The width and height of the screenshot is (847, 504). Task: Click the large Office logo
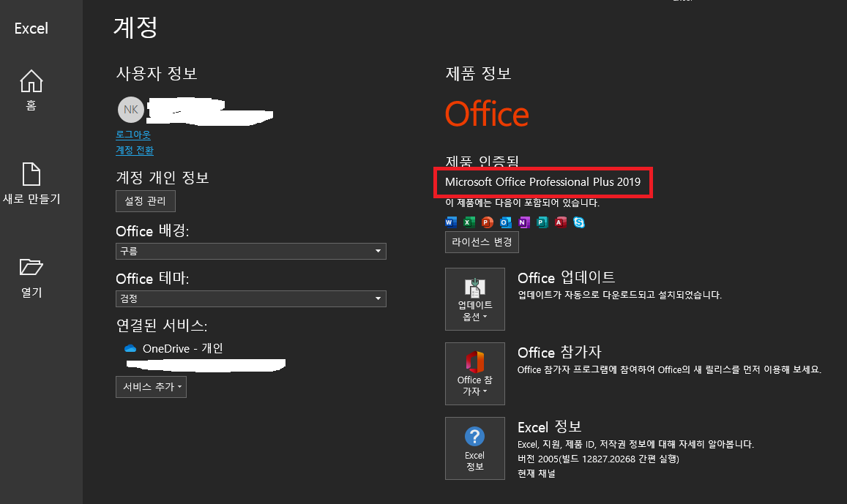(487, 114)
